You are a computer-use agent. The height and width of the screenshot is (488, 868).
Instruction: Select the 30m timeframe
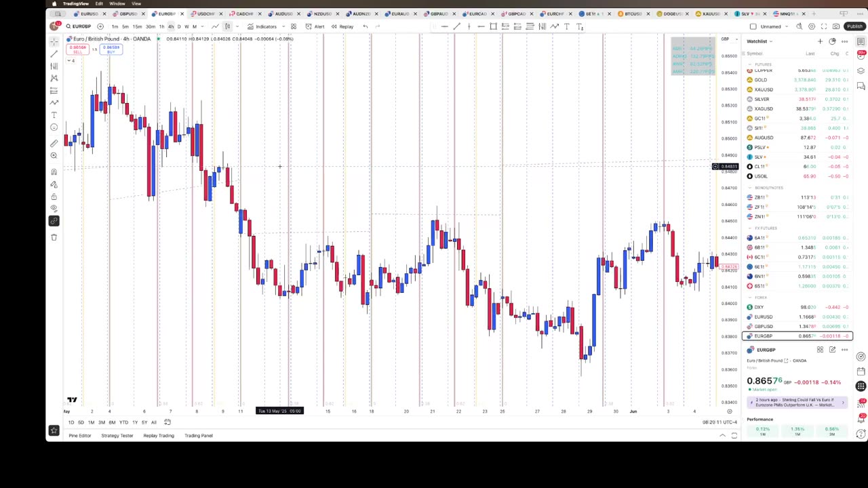pyautogui.click(x=150, y=26)
